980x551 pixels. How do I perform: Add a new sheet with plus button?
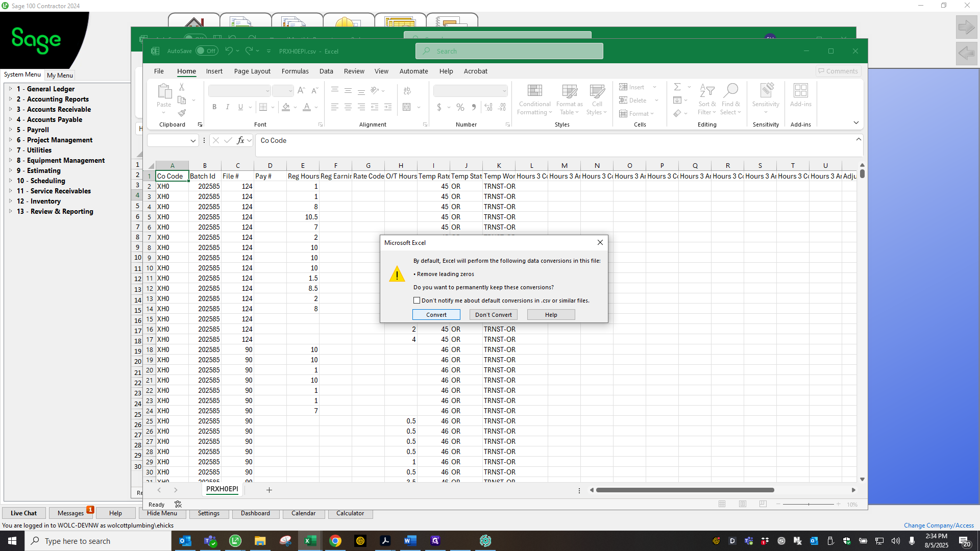coord(269,490)
